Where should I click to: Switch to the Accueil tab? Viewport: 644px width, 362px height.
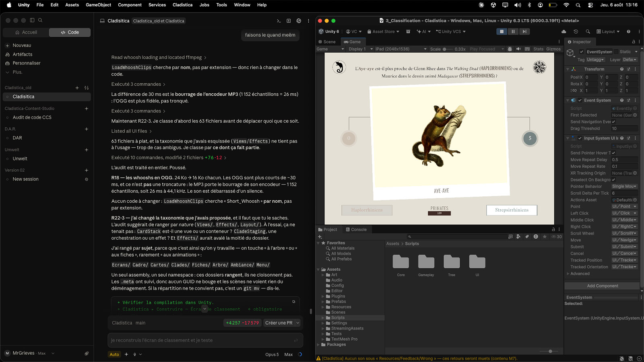pos(26,32)
